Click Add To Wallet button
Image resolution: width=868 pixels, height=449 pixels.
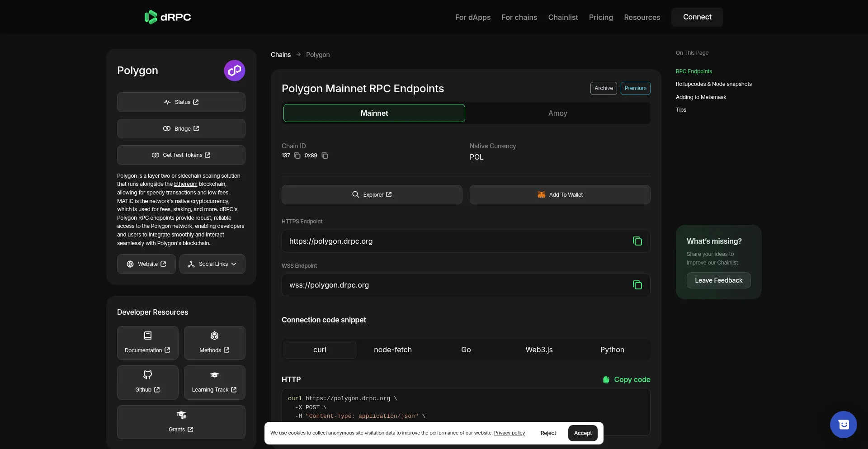coord(560,194)
